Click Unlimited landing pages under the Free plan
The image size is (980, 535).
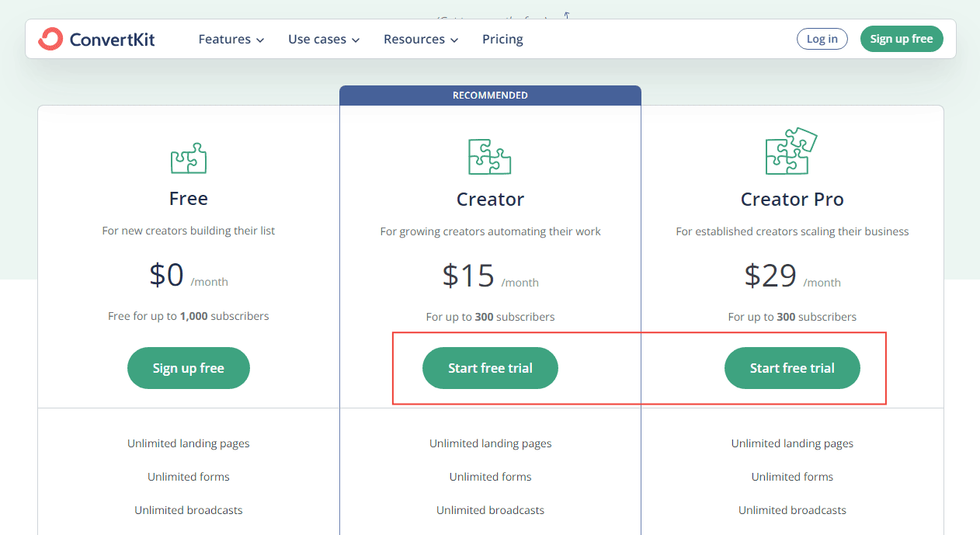tap(188, 443)
